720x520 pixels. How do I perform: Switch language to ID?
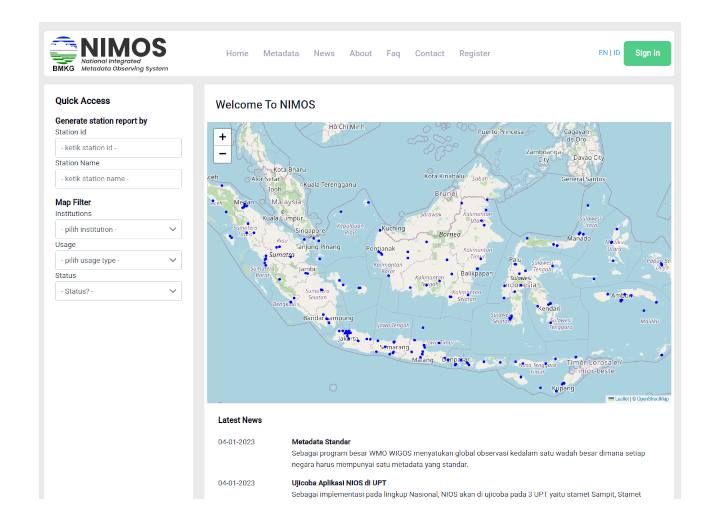pyautogui.click(x=617, y=53)
